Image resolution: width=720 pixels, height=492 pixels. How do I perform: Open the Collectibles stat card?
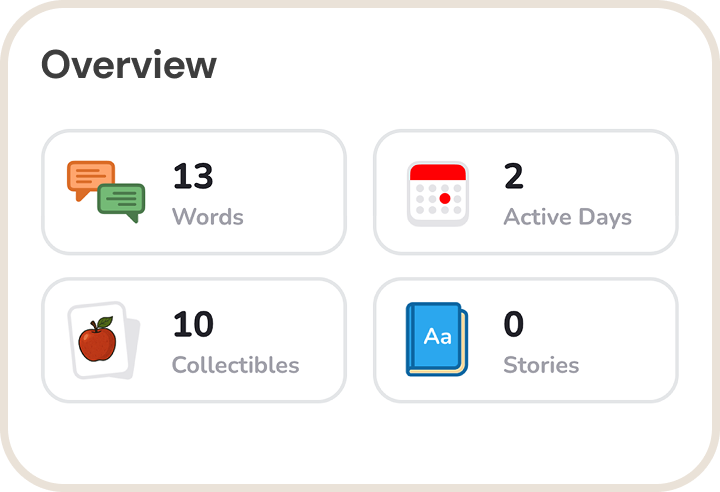[x=194, y=340]
